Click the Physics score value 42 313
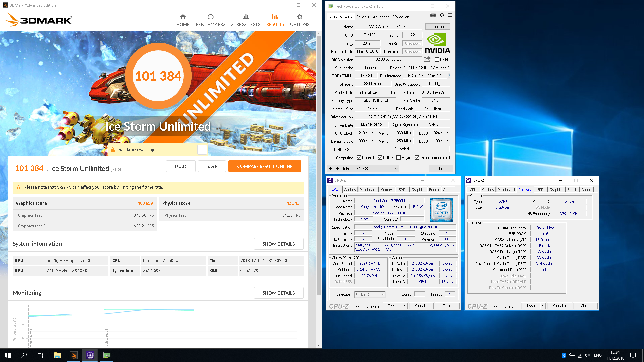The image size is (644, 362). (293, 203)
